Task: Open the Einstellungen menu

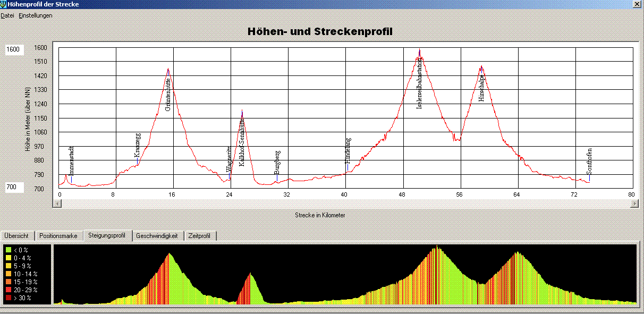Action: click(x=36, y=15)
